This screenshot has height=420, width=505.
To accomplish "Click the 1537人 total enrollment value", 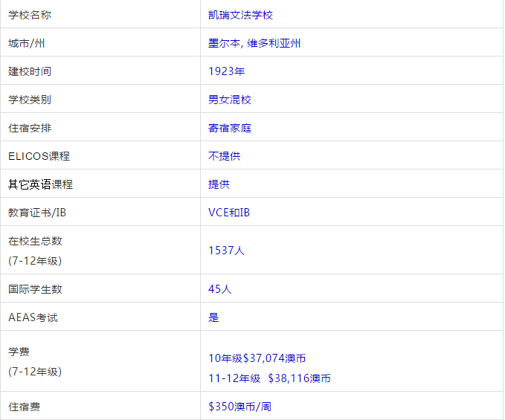I will pos(226,250).
